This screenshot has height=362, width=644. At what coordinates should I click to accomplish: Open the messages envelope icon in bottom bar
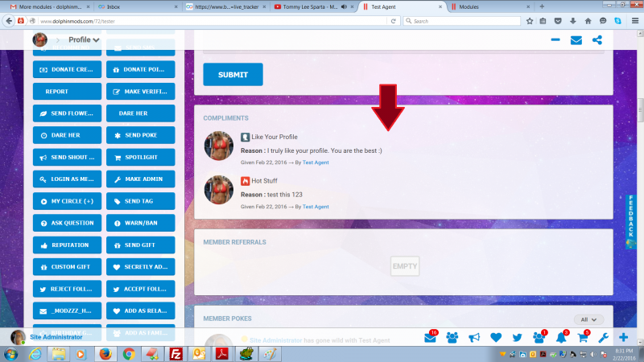[x=430, y=338]
